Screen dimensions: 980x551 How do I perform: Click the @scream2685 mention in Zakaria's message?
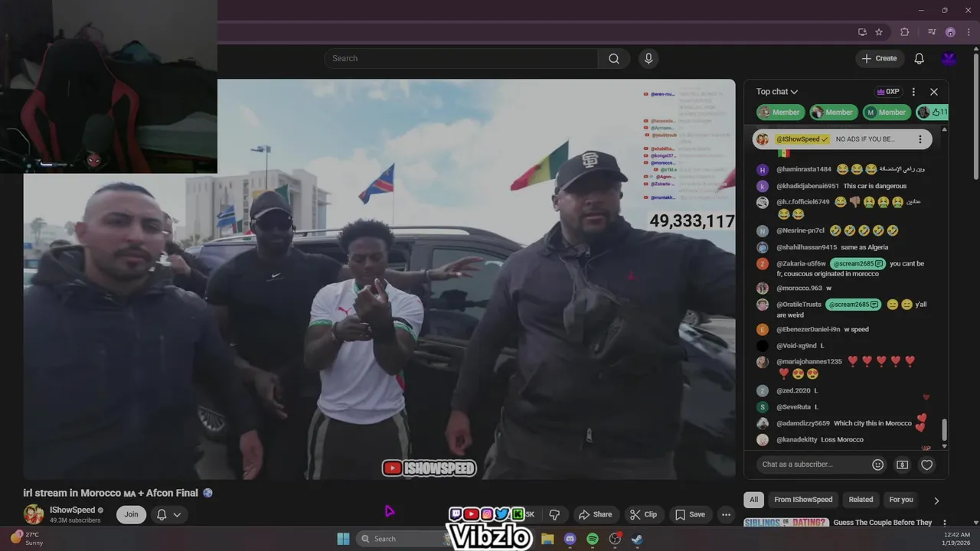click(857, 263)
